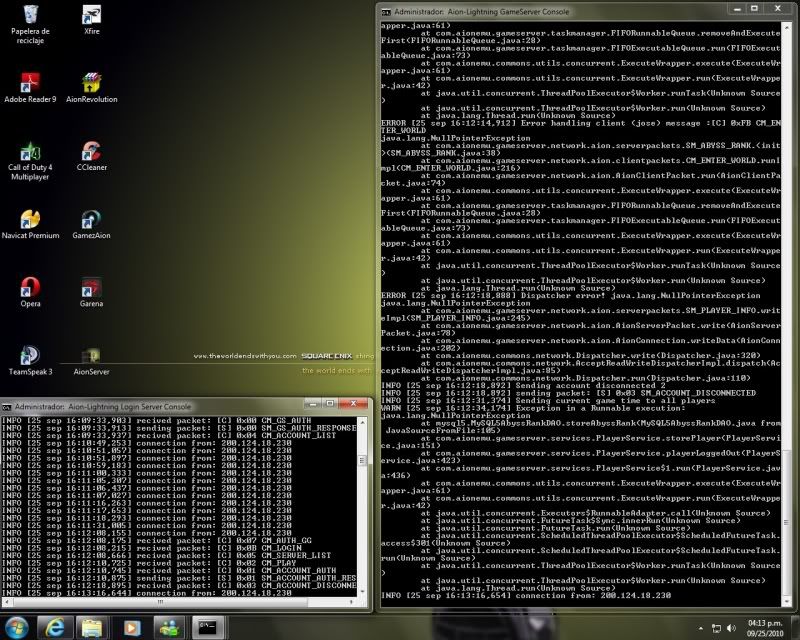This screenshot has width=800, height=640.
Task: Open the Opera browser shortcut
Action: pos(30,289)
